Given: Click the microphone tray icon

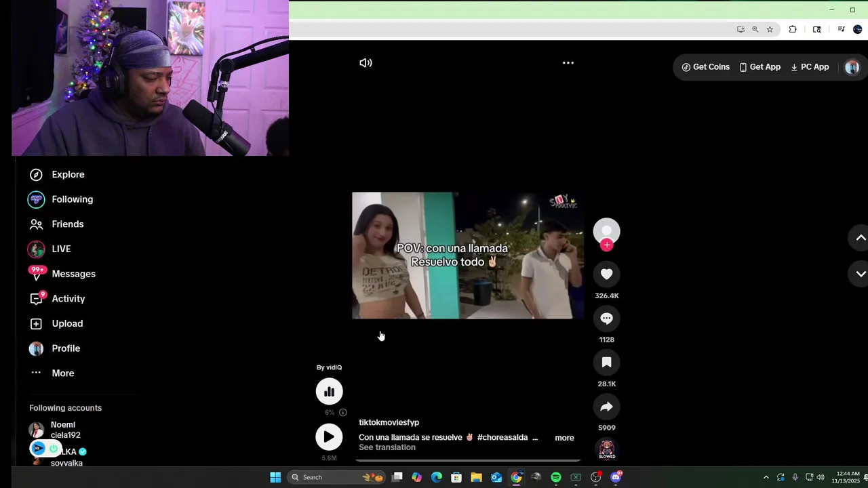Looking at the screenshot, I should click(x=795, y=477).
